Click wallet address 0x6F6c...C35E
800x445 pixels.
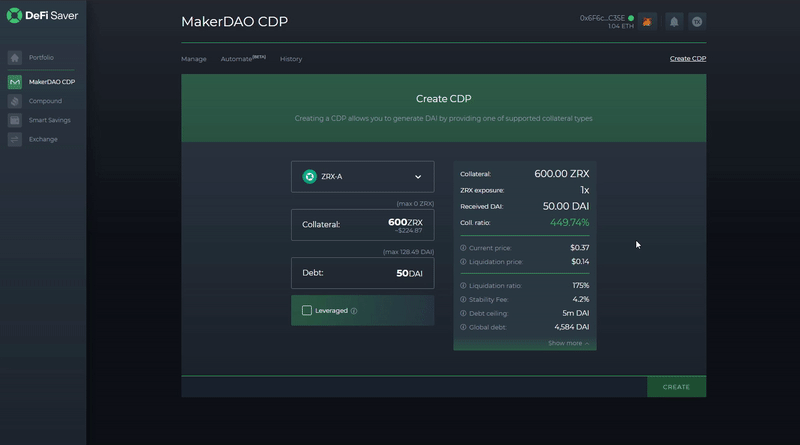click(x=602, y=18)
